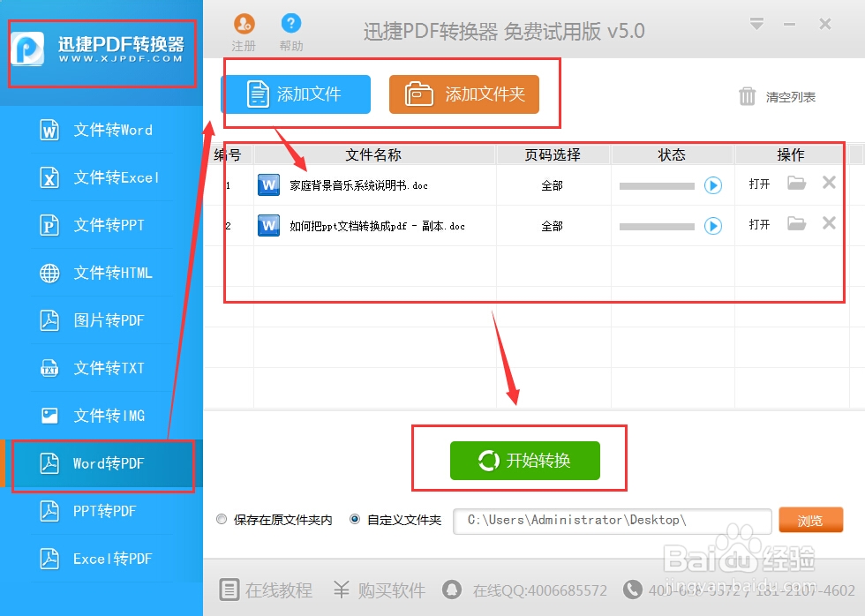Screen dimensions: 865x616
Task: Click 全部 page selection for 如何把ppt文档转换成pdf - 副本.doc
Action: point(553,226)
